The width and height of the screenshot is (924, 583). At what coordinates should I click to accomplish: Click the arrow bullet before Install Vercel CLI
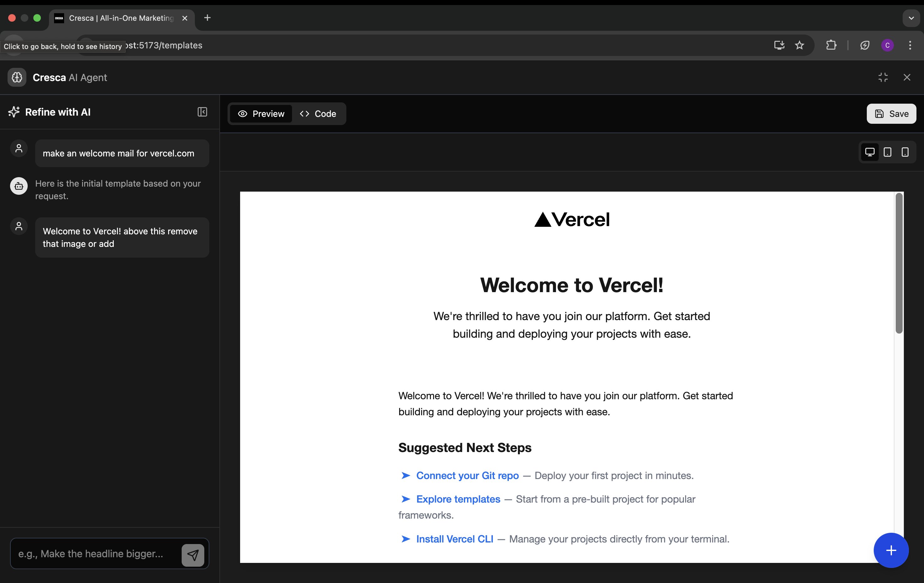pos(405,539)
